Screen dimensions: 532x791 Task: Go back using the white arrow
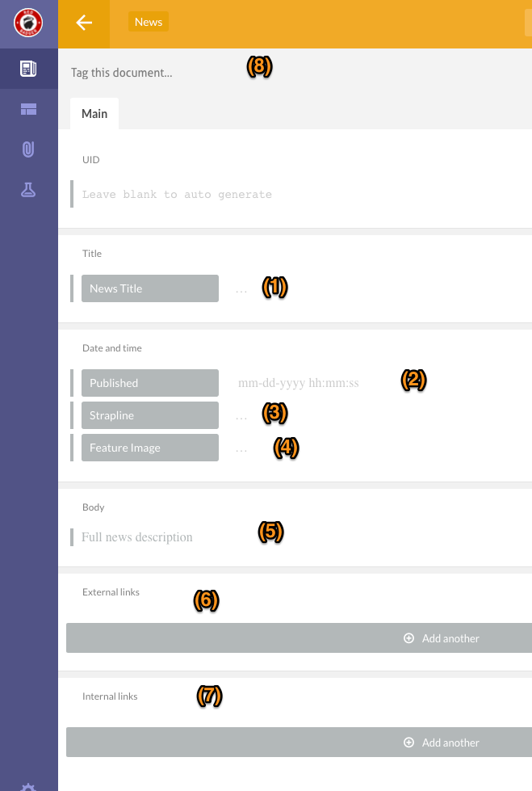pos(84,23)
